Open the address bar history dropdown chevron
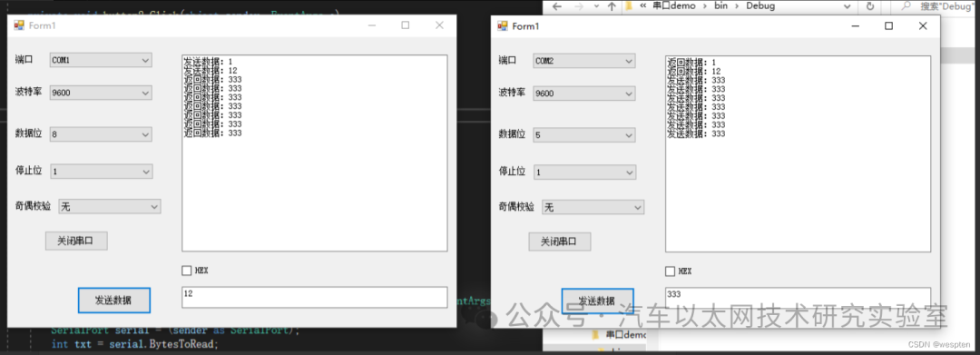980x355 pixels. click(847, 6)
